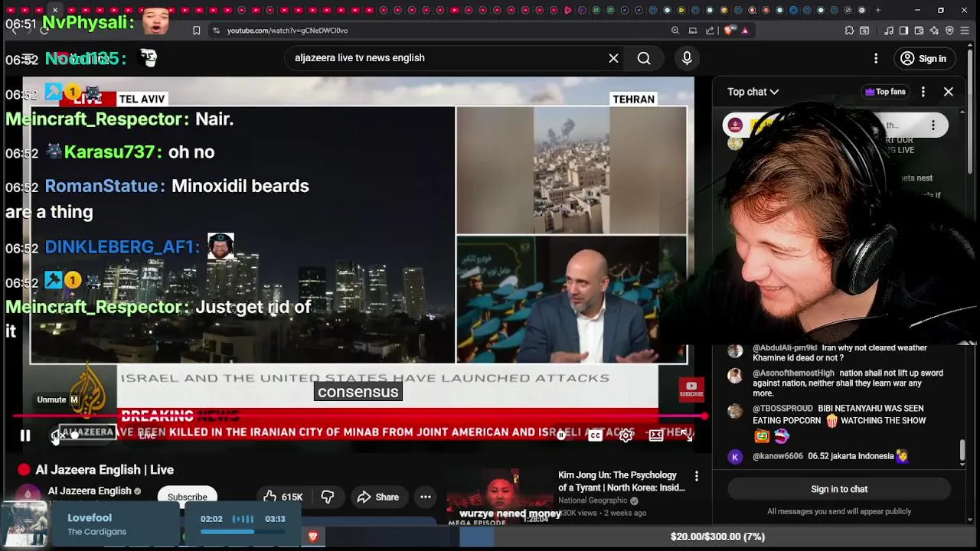Image resolution: width=980 pixels, height=551 pixels.
Task: Switch player to theater mode
Action: pyautogui.click(x=656, y=435)
